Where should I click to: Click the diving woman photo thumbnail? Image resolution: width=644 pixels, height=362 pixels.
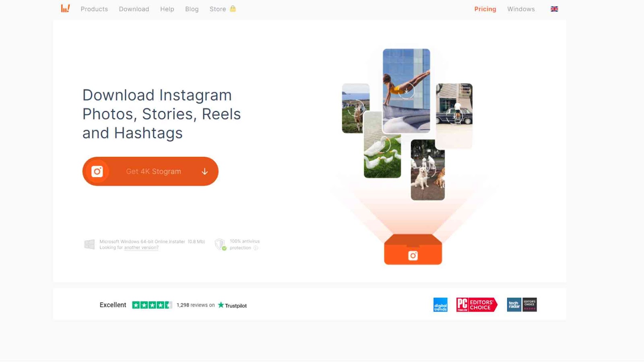coord(407,91)
